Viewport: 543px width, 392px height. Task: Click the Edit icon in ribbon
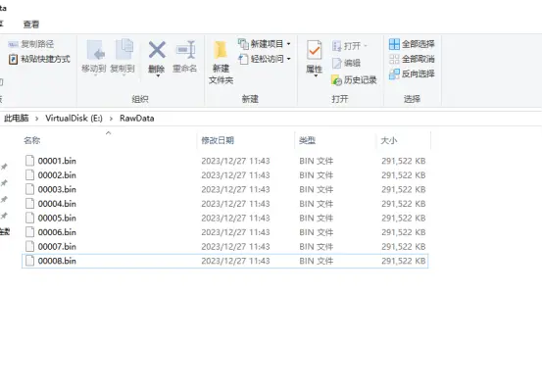pyautogui.click(x=336, y=63)
